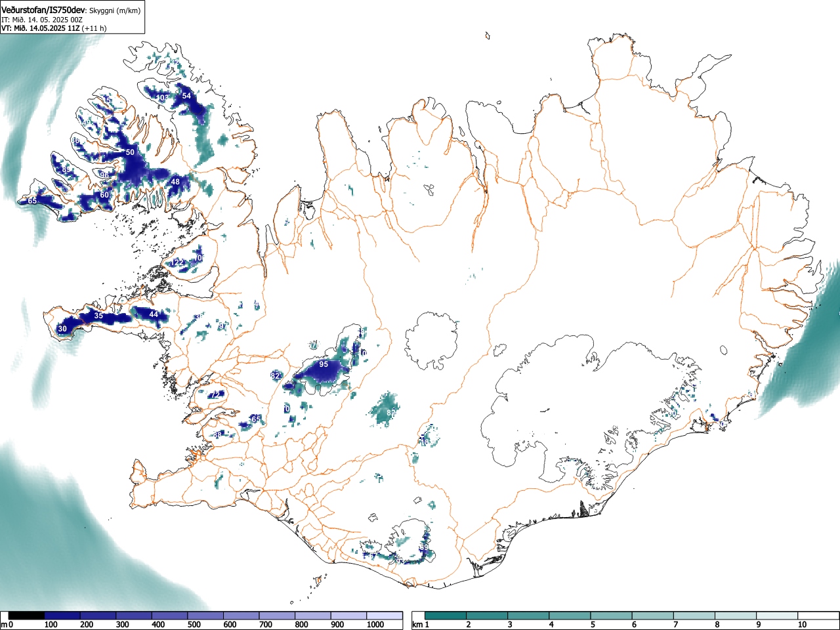The width and height of the screenshot is (840, 630).
Task: Click the '10' label on kilometer legend
Action: [802, 625]
